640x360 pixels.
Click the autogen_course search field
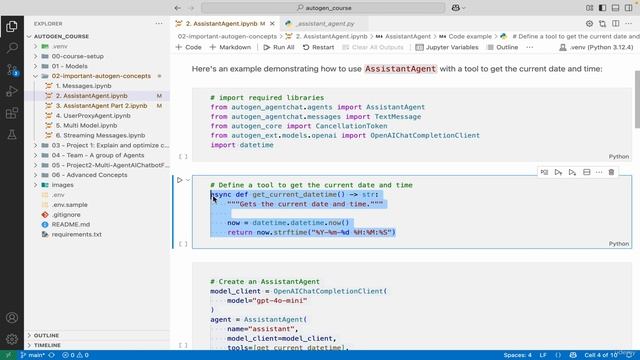(x=323, y=8)
